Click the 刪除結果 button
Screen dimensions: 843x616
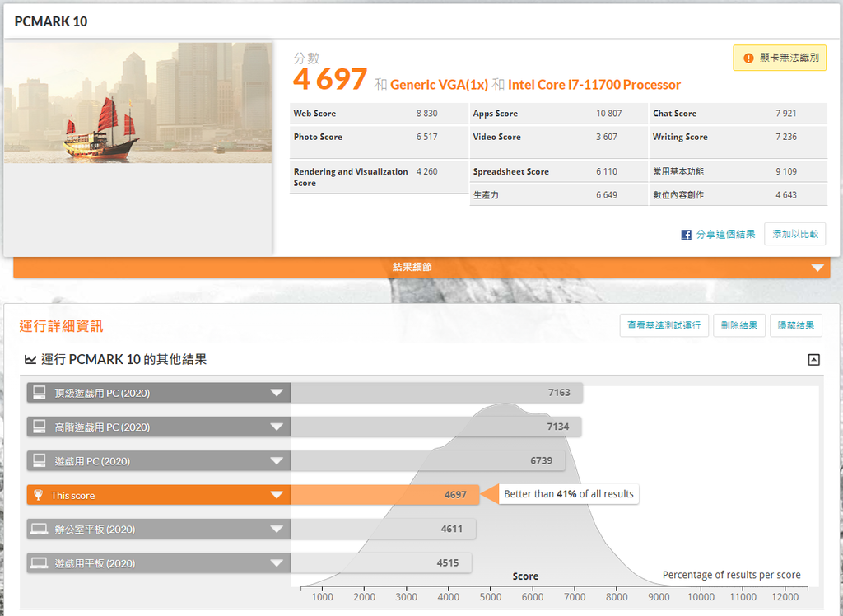(x=739, y=325)
